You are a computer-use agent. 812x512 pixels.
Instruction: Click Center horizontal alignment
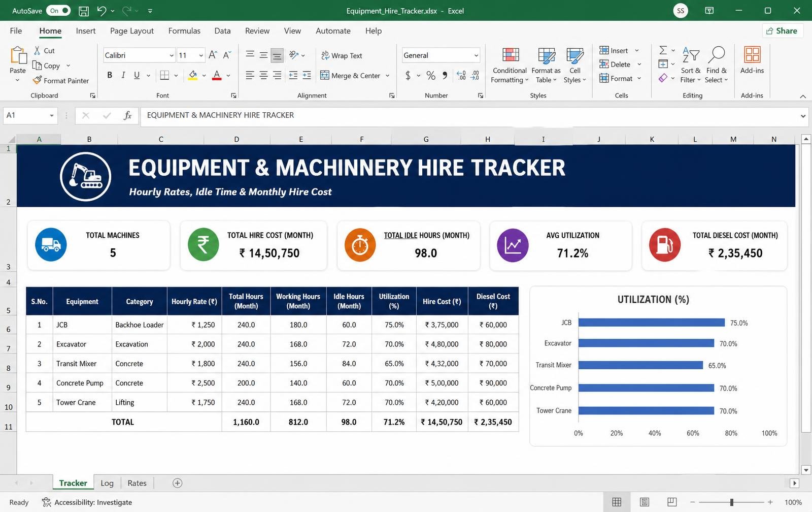(x=263, y=75)
